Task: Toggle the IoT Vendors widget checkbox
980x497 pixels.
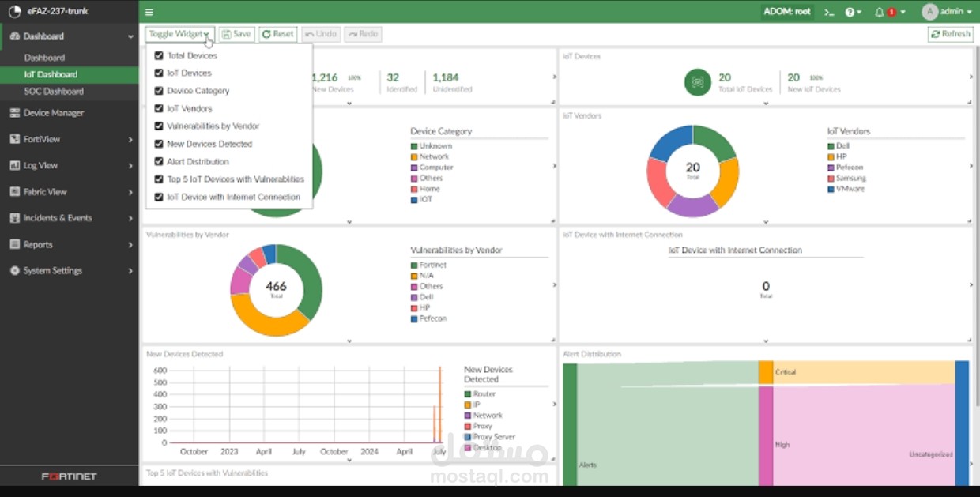Action: (159, 108)
